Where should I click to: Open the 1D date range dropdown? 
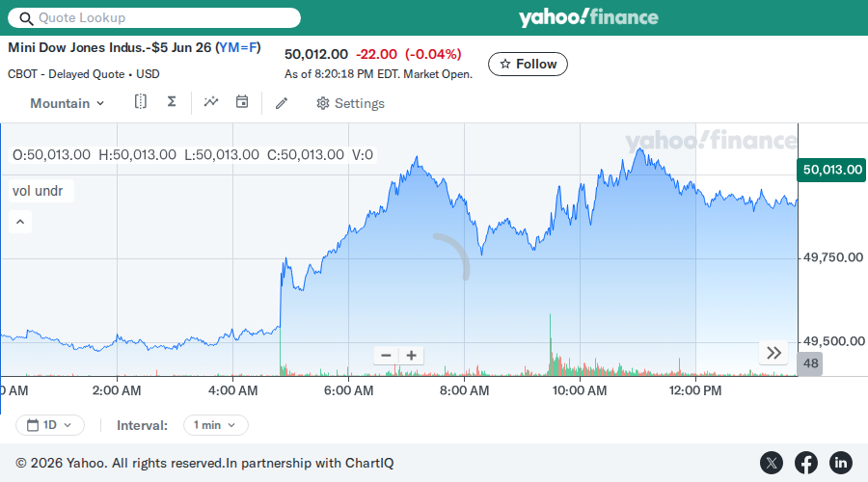pyautogui.click(x=50, y=425)
